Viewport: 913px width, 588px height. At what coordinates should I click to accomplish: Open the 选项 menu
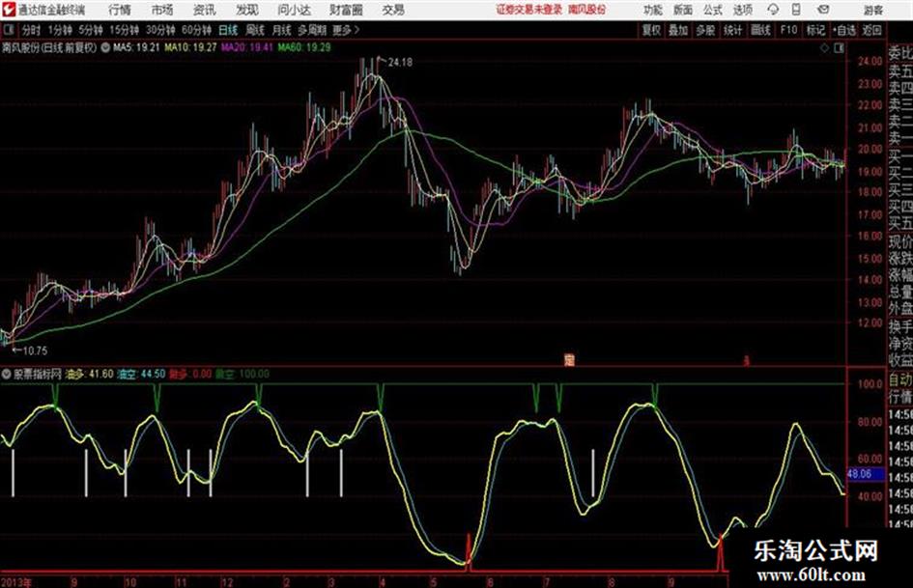[742, 10]
